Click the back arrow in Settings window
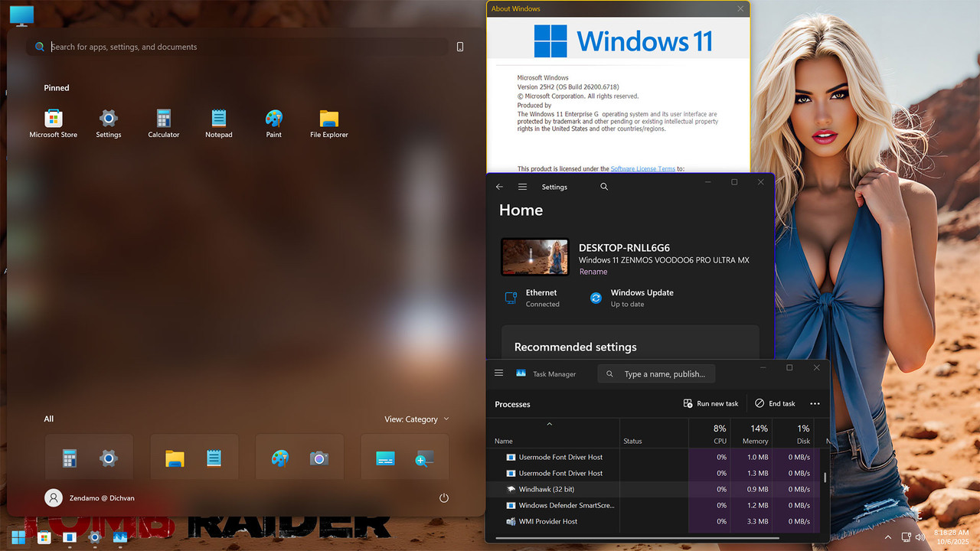Viewport: 980px width, 551px height. pyautogui.click(x=499, y=187)
